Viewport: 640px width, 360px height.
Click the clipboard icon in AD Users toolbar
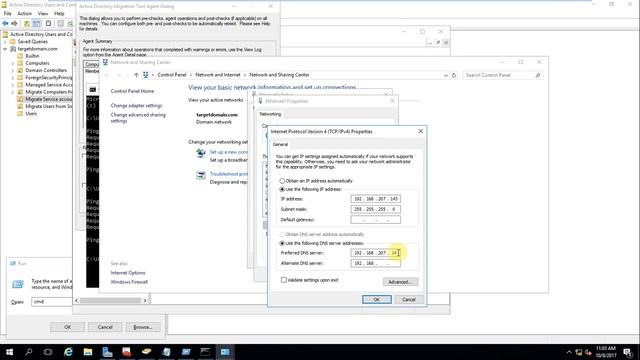point(49,24)
